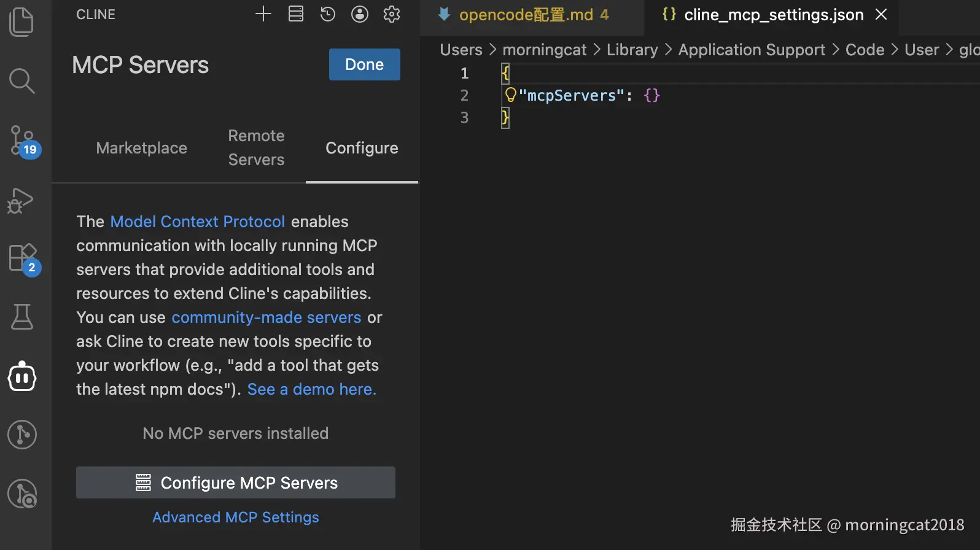Image resolution: width=980 pixels, height=550 pixels.
Task: Click the lightbulb code action on line 2
Action: (x=510, y=95)
